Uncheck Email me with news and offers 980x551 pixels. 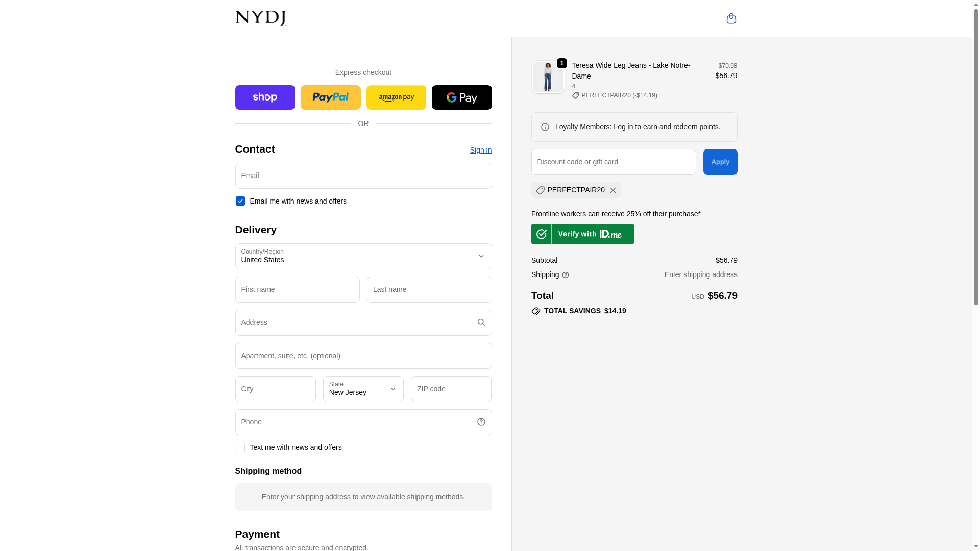click(x=240, y=201)
